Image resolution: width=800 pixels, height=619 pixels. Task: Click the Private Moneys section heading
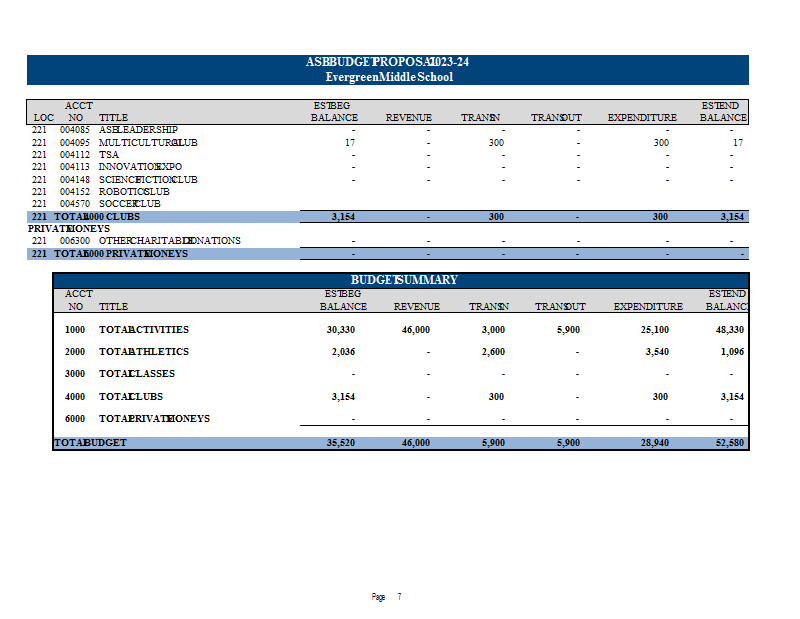pos(69,229)
